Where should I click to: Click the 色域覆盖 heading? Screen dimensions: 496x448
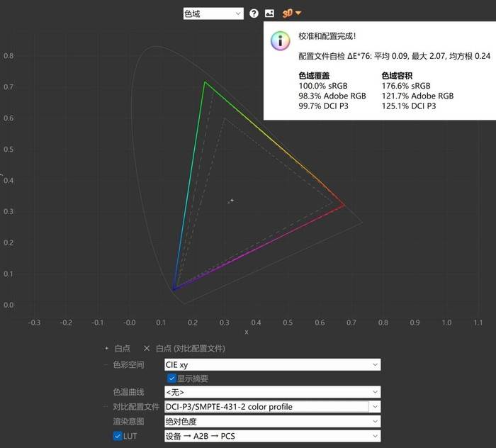314,76
